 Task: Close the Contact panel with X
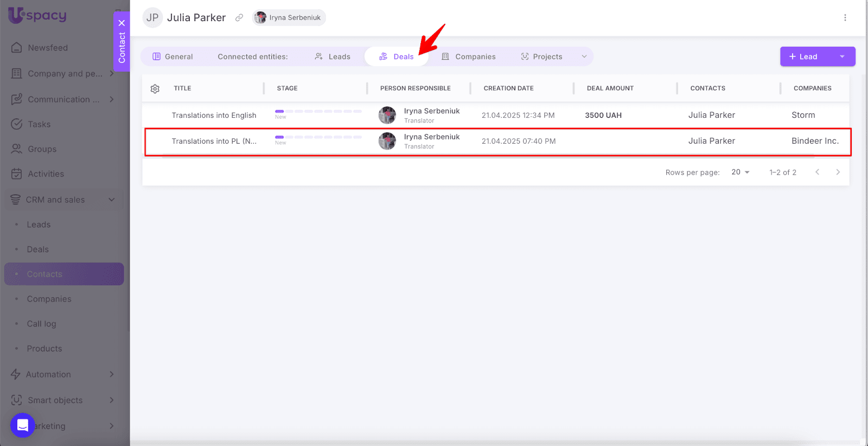122,23
